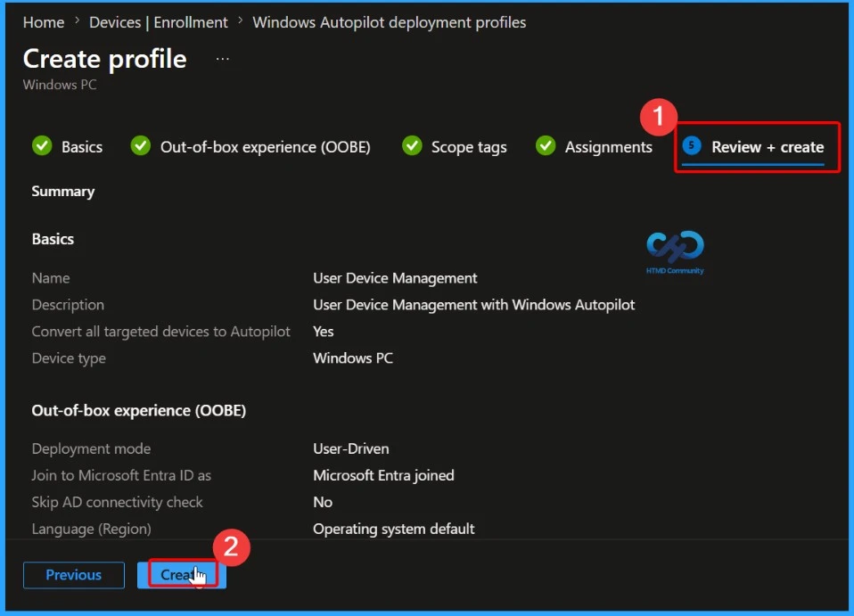Select the 'Yes' value for Convert all targeted devices
Viewport: 854px width, 616px height.
tap(323, 332)
